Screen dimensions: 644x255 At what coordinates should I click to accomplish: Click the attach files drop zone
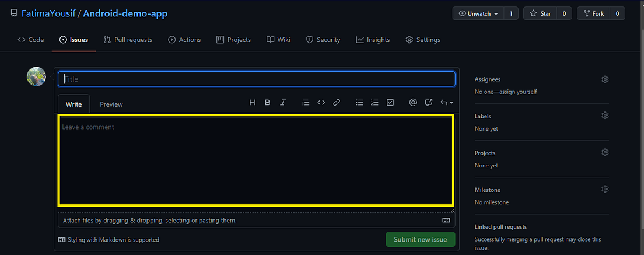coord(257,221)
